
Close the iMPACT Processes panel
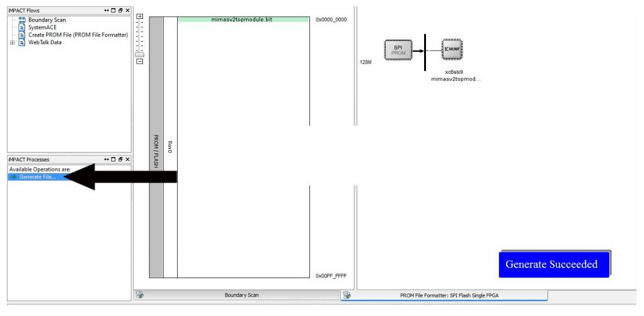pos(127,160)
